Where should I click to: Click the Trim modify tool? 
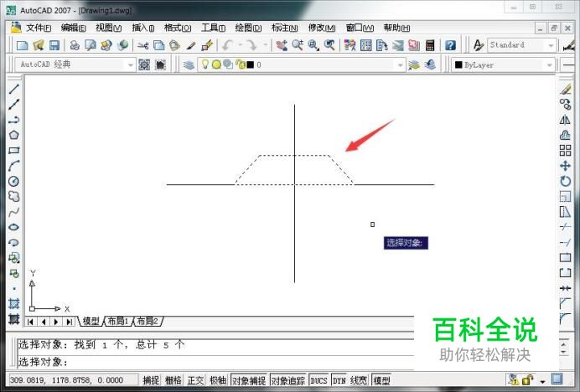(565, 227)
